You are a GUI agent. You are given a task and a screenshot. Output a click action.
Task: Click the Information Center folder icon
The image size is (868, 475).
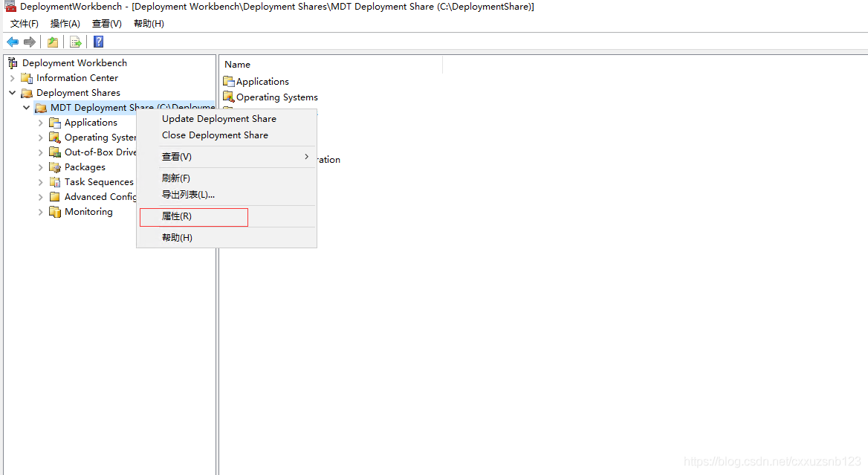pos(27,77)
